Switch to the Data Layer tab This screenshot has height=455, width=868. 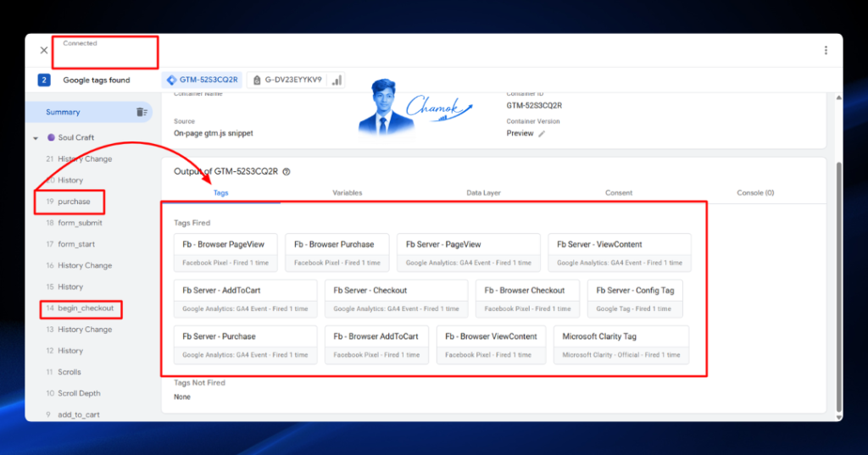[x=483, y=192]
